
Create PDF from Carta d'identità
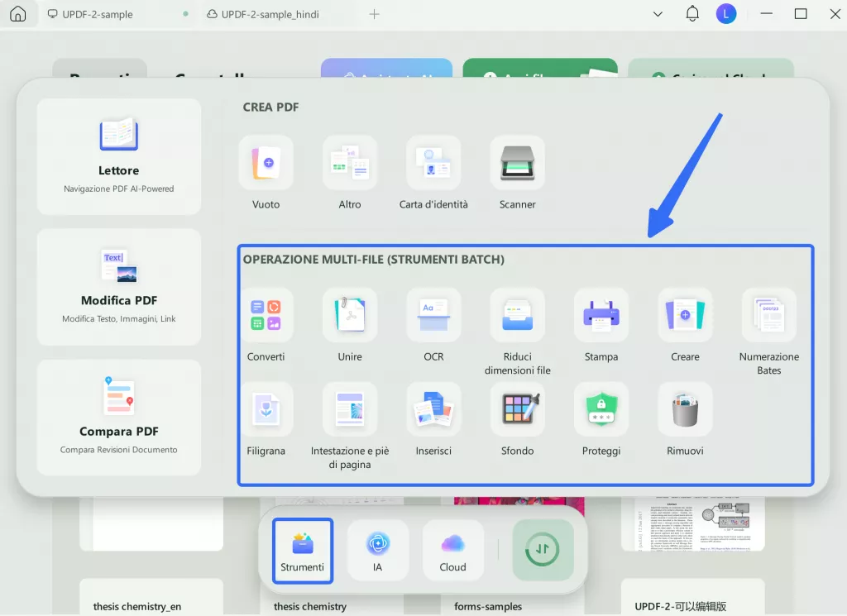tap(433, 173)
